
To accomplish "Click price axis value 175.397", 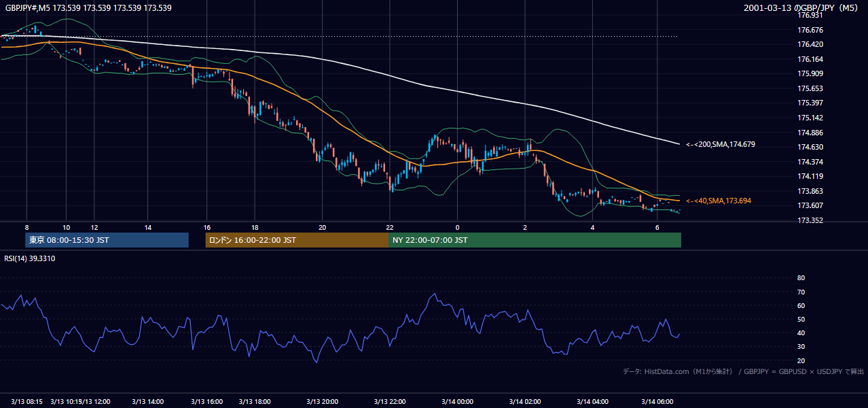I will click(x=810, y=103).
